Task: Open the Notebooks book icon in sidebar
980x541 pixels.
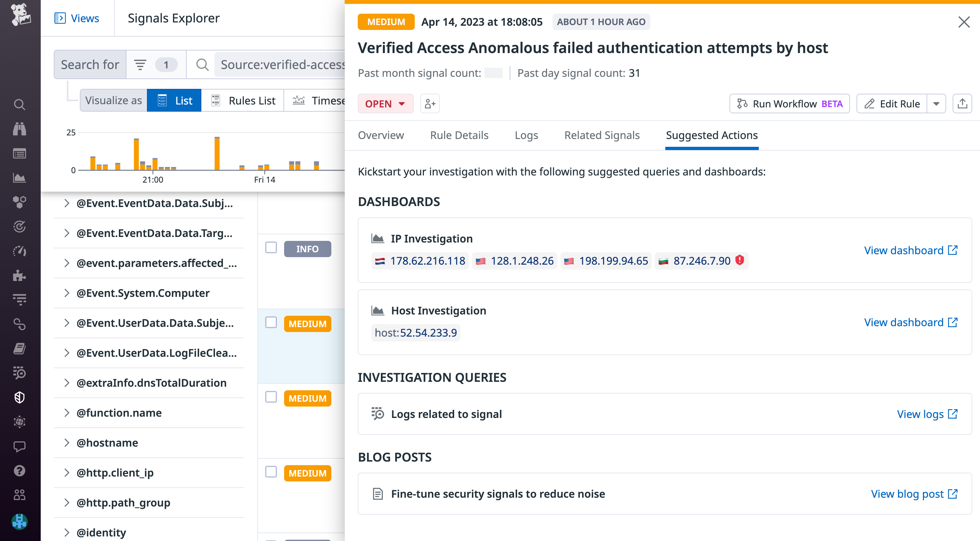Action: pyautogui.click(x=20, y=348)
